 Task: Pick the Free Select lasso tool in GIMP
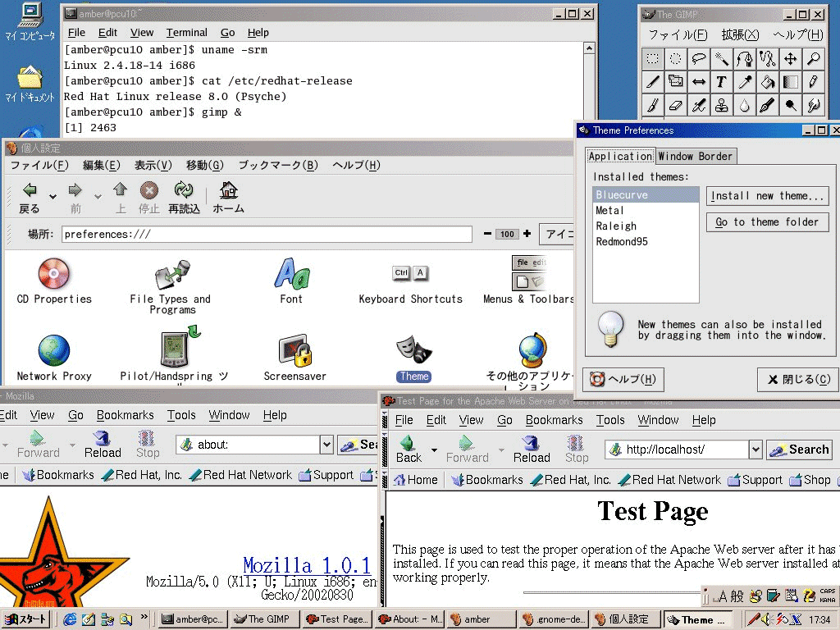point(699,59)
